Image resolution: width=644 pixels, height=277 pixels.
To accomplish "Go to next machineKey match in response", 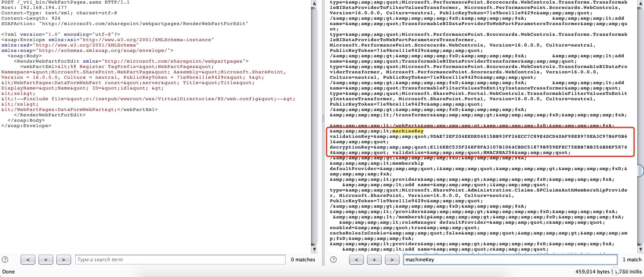I will click(x=392, y=260).
